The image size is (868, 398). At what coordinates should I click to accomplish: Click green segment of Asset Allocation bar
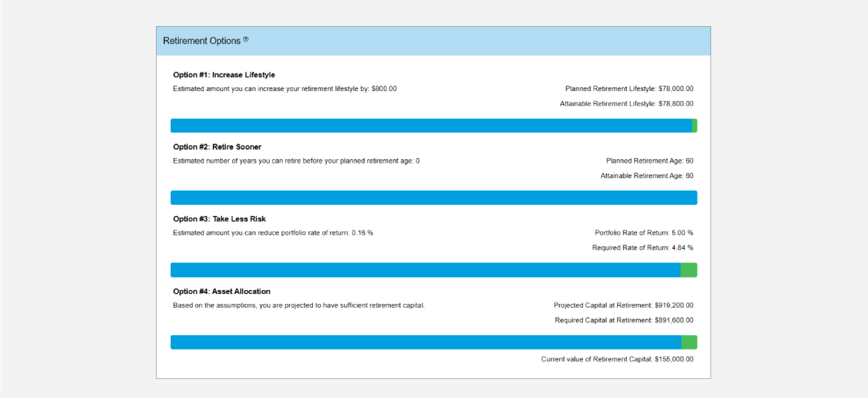click(x=689, y=342)
